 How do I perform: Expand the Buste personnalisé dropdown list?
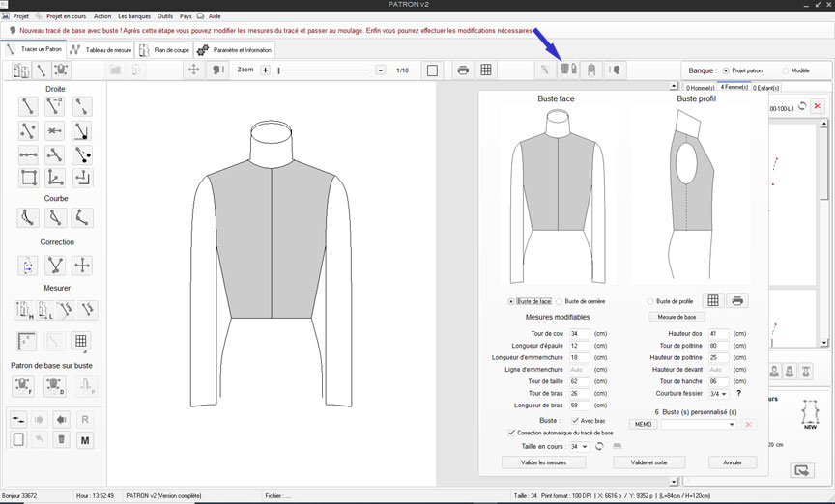(732, 425)
